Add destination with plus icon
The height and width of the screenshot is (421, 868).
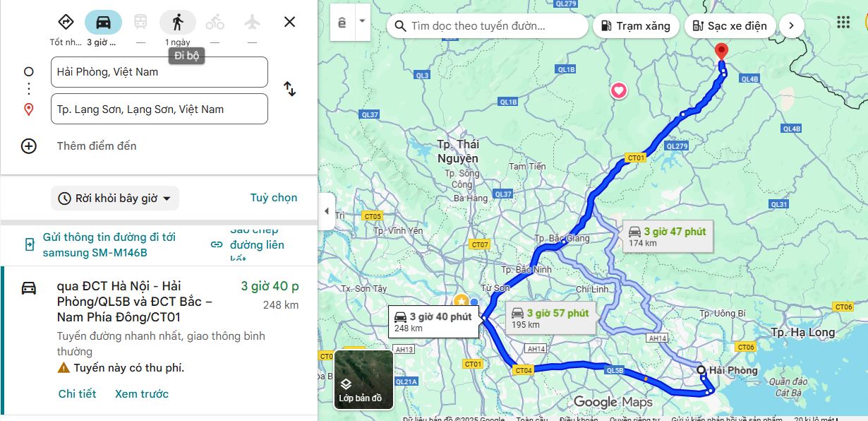coord(29,146)
